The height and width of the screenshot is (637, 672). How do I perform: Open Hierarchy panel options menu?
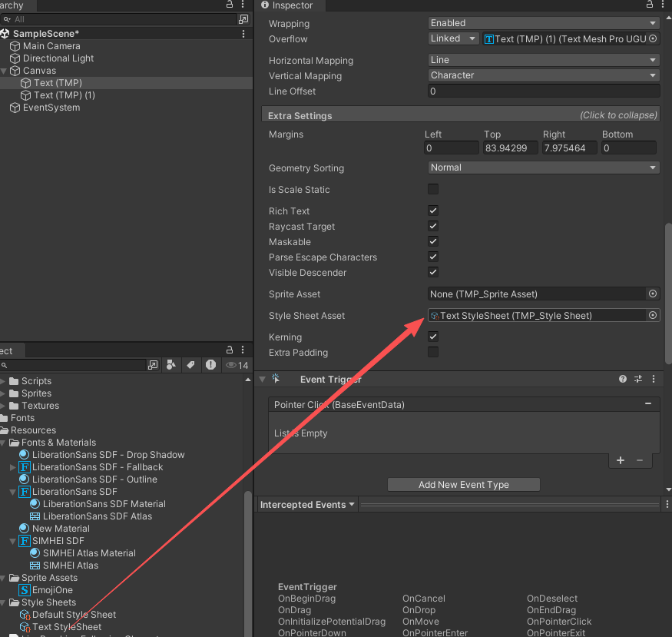coord(243,5)
